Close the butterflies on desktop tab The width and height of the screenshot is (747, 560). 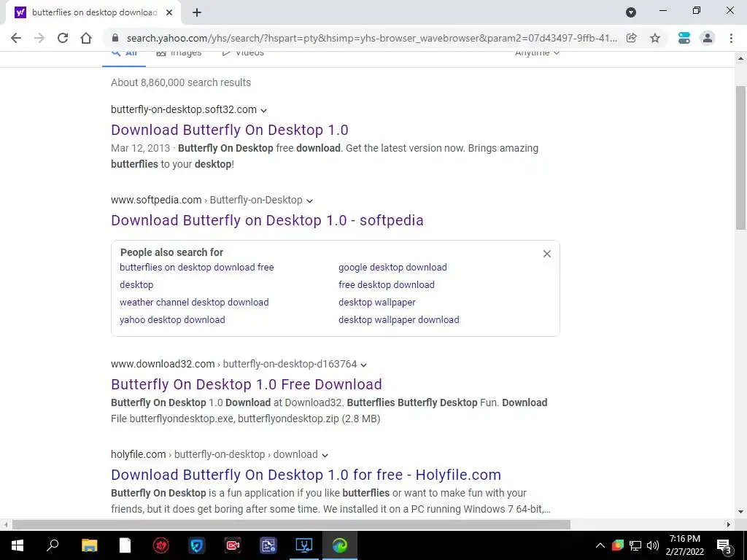tap(169, 13)
